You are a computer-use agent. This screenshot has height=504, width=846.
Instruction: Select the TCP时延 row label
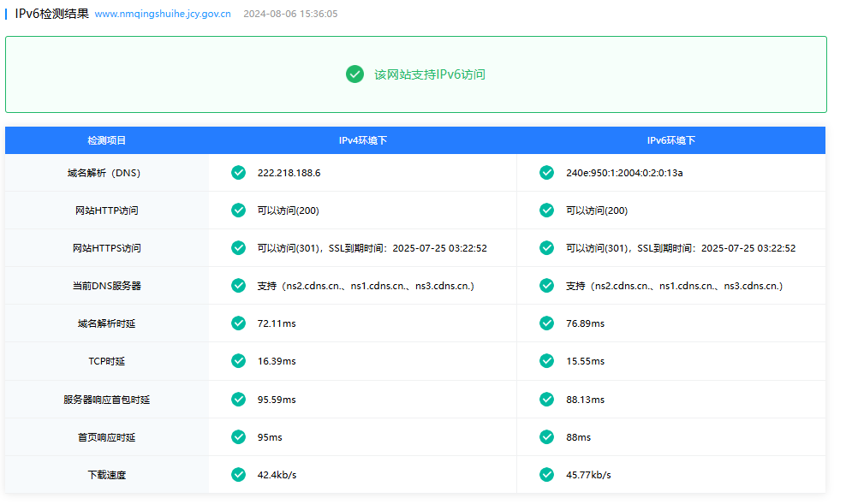point(107,362)
